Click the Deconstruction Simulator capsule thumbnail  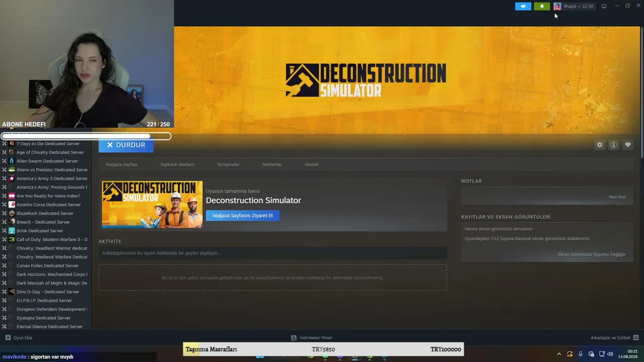click(x=152, y=205)
